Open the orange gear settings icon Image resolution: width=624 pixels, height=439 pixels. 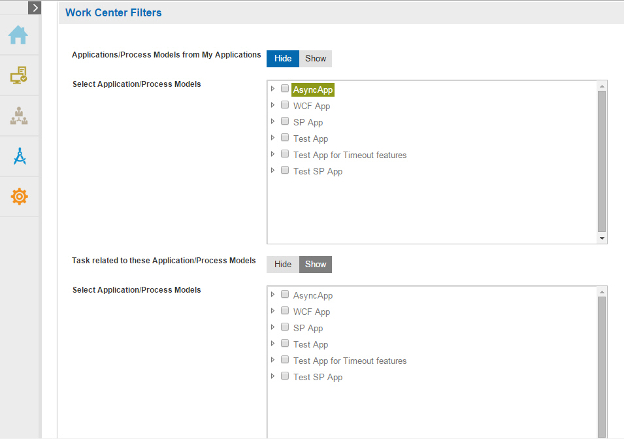point(19,197)
